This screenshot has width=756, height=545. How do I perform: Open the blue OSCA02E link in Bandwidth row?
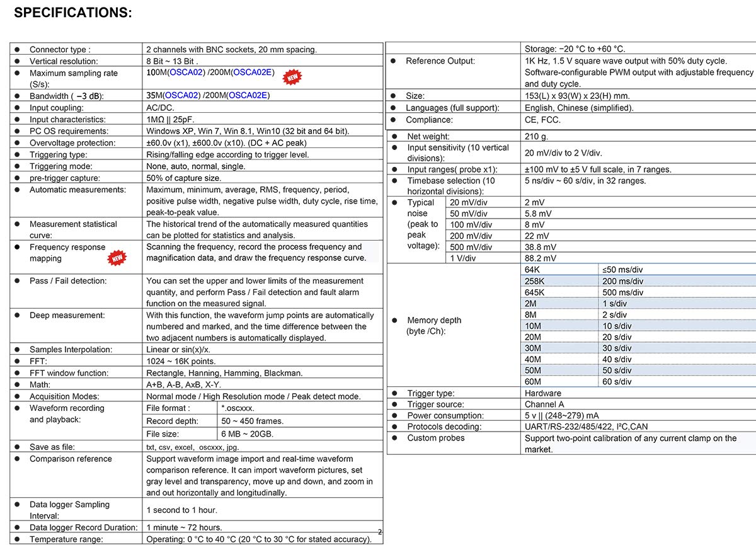[248, 96]
